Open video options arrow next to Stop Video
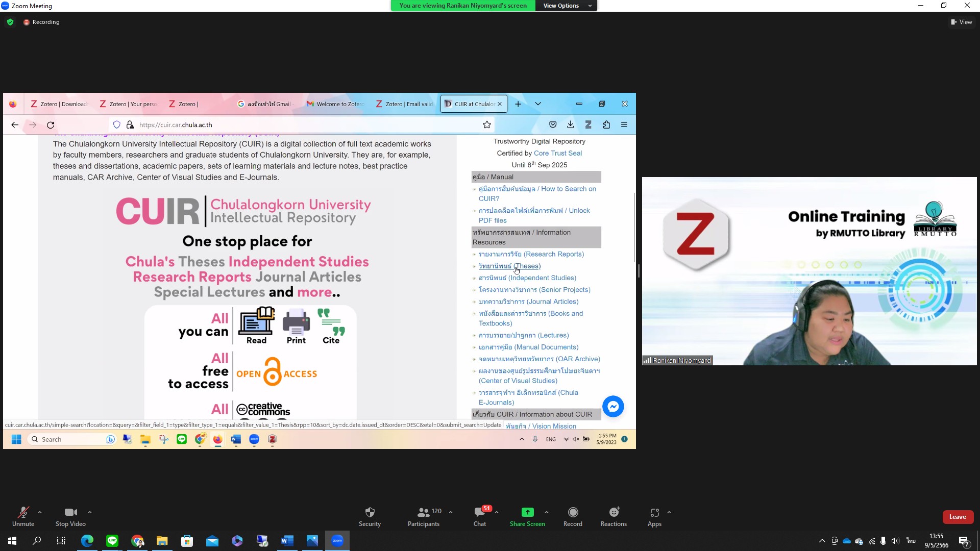The image size is (980, 551). tap(90, 512)
